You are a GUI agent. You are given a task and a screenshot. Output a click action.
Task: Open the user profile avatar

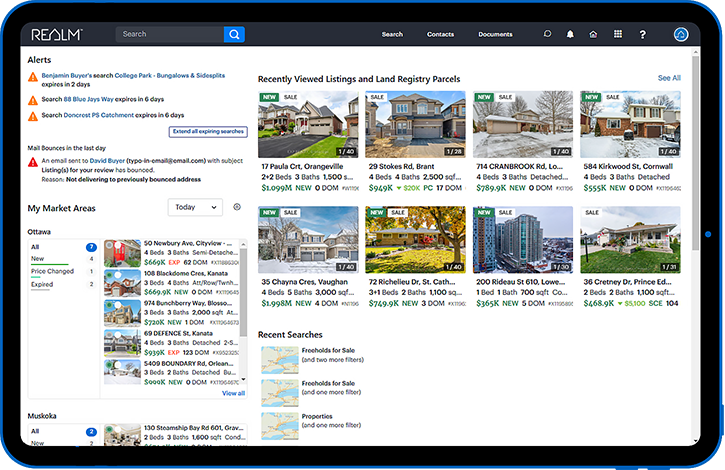(681, 34)
